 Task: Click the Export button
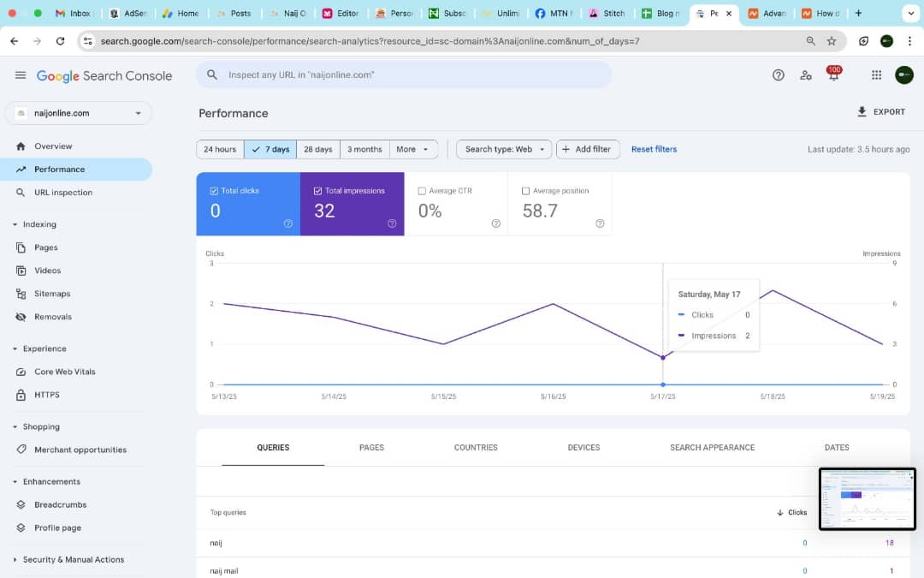(880, 112)
